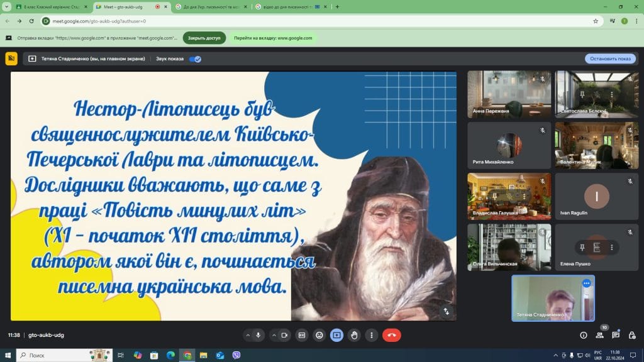Expand camera video settings chevron

274,336
